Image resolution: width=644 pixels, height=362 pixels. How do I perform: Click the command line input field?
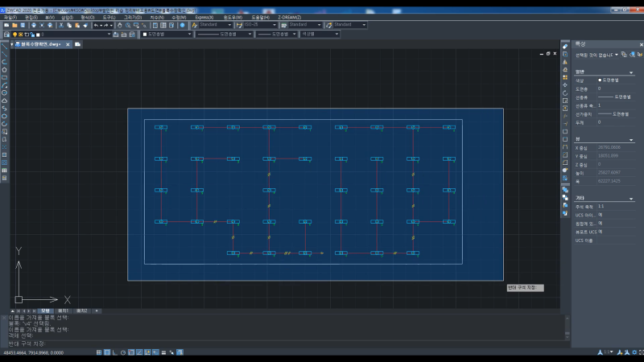[x=287, y=344]
